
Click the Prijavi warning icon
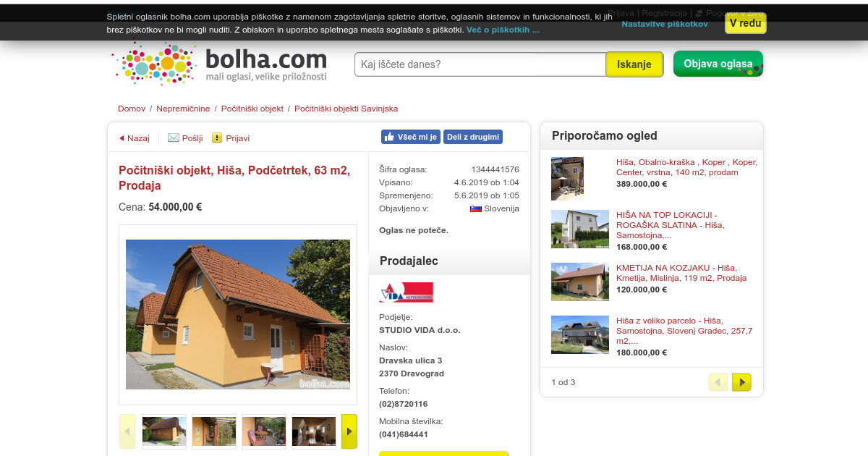click(217, 138)
